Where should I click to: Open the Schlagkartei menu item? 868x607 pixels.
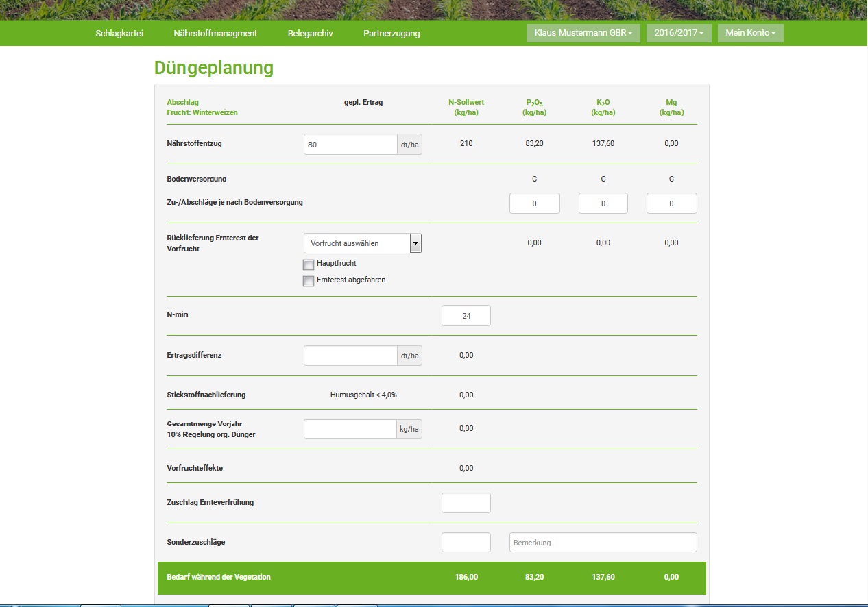pos(119,33)
